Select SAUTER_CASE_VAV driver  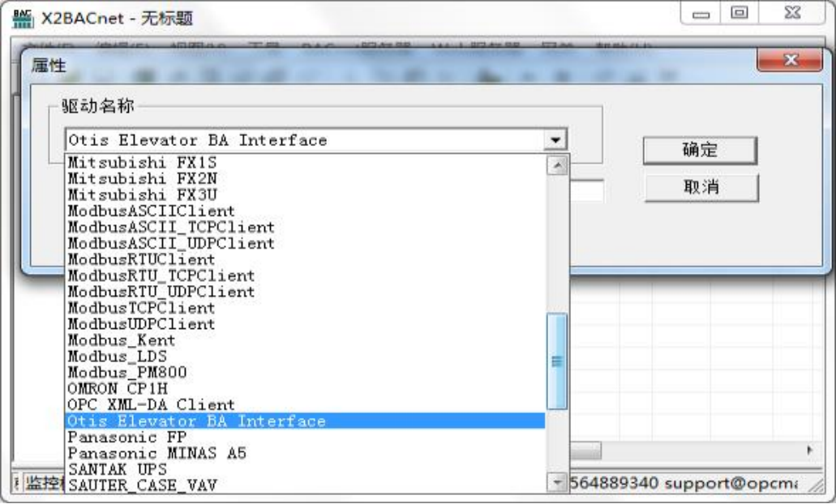(x=305, y=485)
